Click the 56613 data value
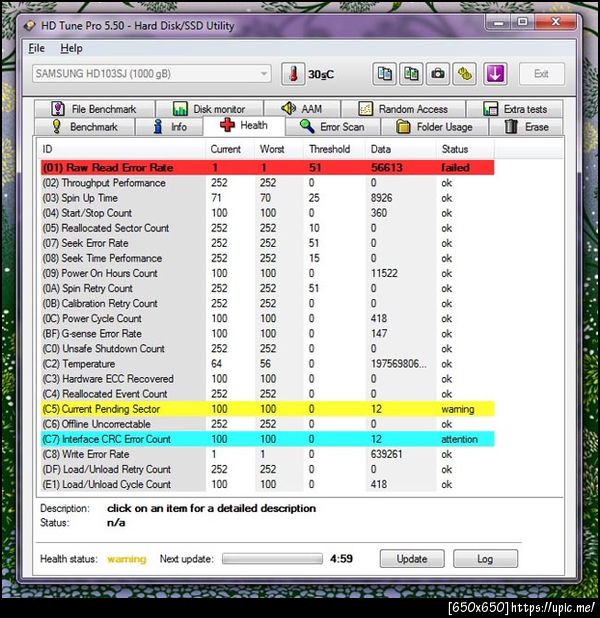This screenshot has height=618, width=600. pos(387,168)
